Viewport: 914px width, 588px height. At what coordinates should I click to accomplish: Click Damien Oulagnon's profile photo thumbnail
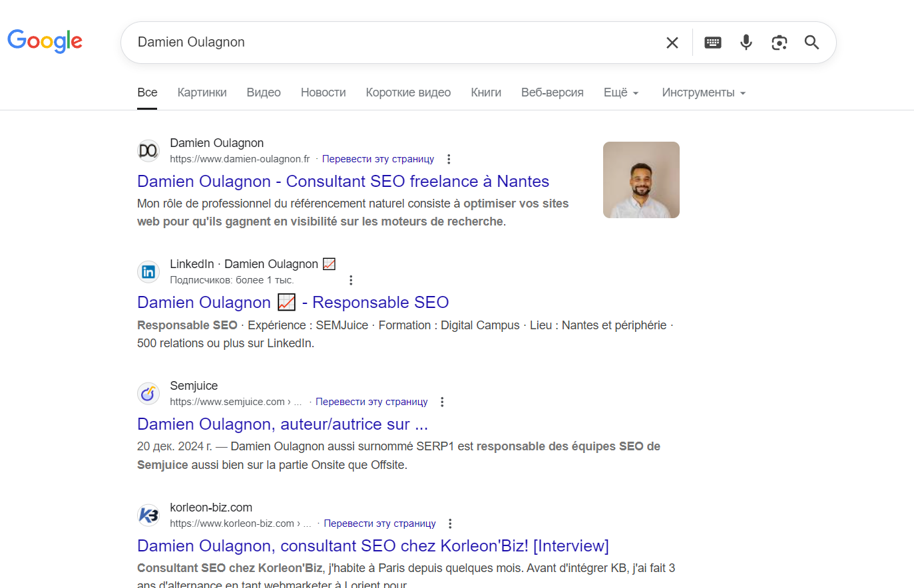(640, 180)
